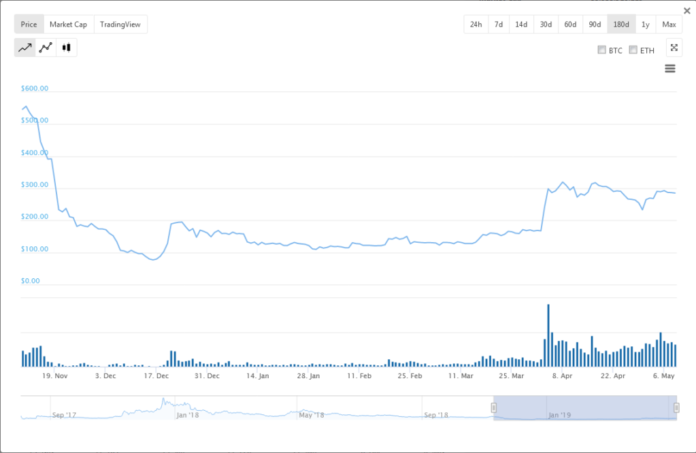Click the 17. Dec date label

156,376
